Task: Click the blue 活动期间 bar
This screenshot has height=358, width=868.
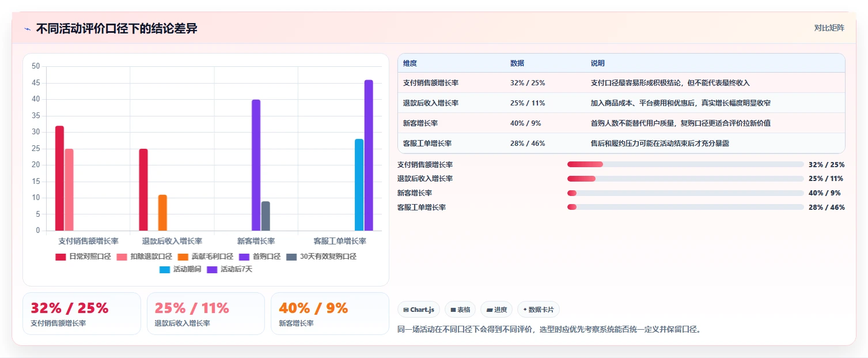Action: coord(359,184)
